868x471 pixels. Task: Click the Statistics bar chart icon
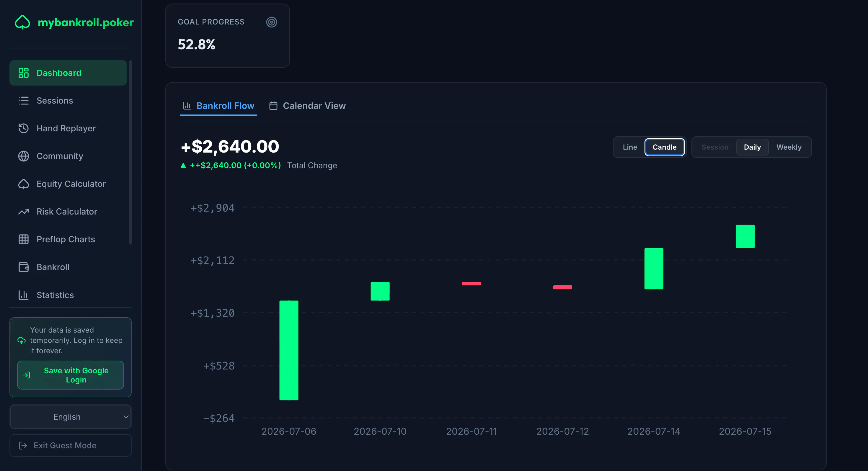coord(24,295)
